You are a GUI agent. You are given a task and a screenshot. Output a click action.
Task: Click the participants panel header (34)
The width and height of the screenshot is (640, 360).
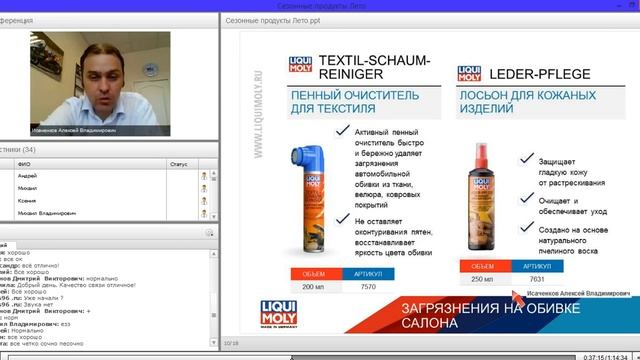(109, 150)
